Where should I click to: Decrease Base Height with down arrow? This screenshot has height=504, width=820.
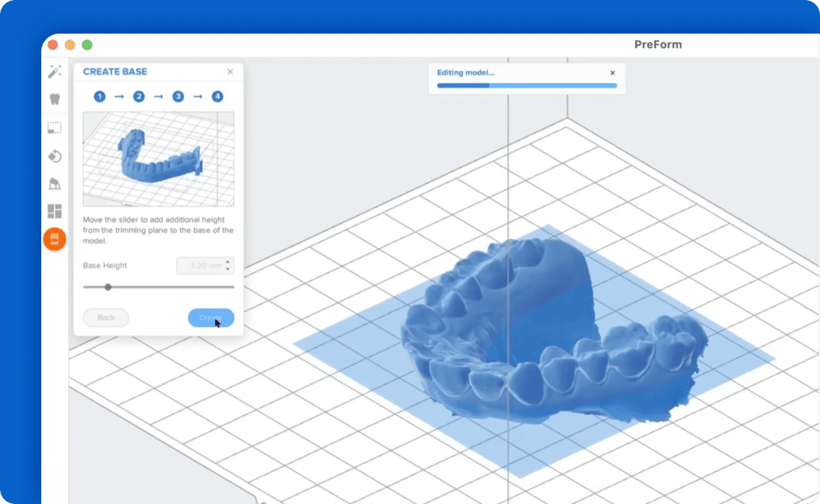pyautogui.click(x=229, y=270)
